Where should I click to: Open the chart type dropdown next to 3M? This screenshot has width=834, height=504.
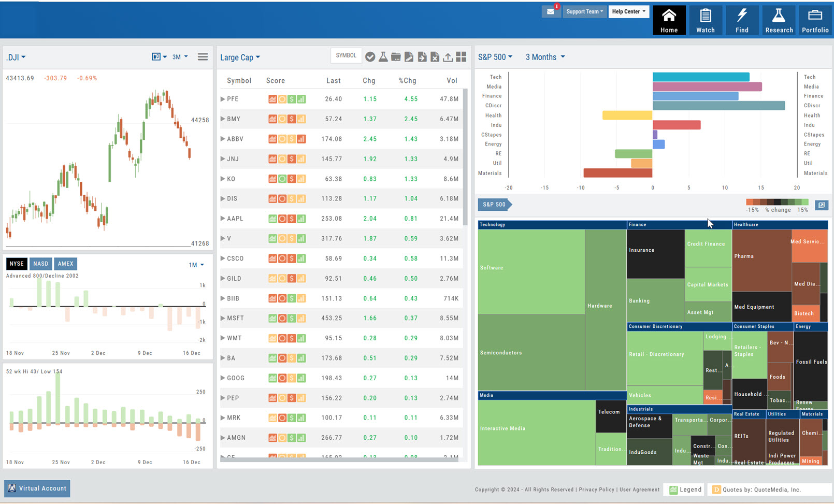(159, 57)
